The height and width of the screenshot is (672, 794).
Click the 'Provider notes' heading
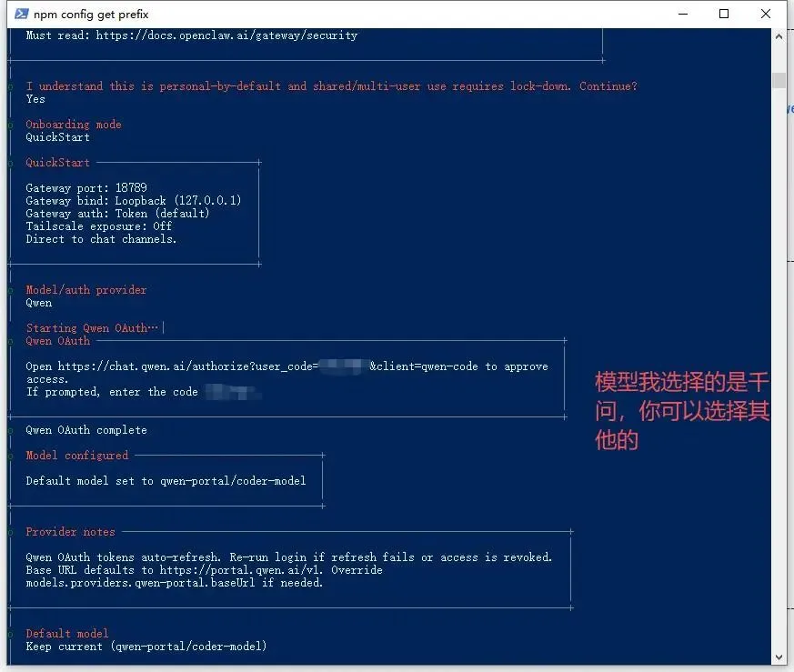70,532
